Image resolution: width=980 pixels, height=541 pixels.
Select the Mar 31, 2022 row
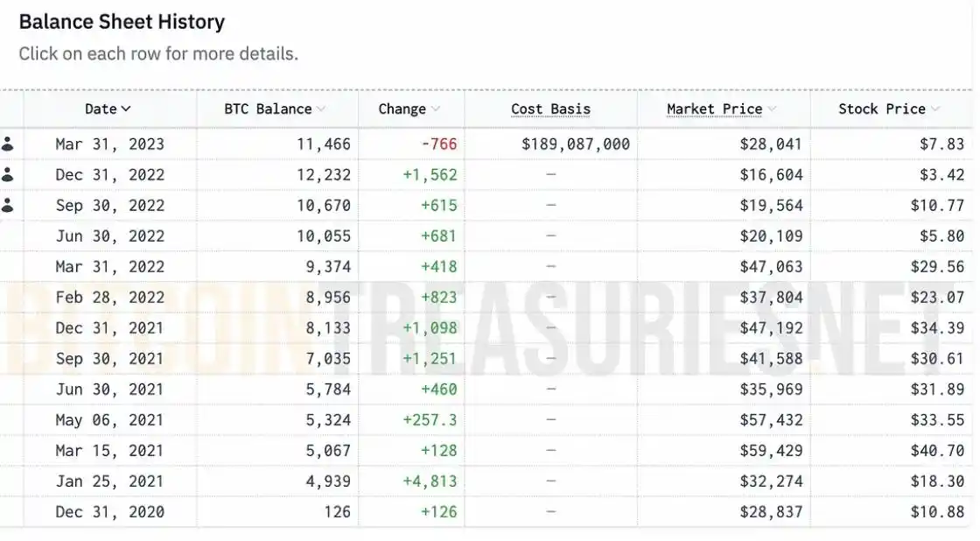109,267
